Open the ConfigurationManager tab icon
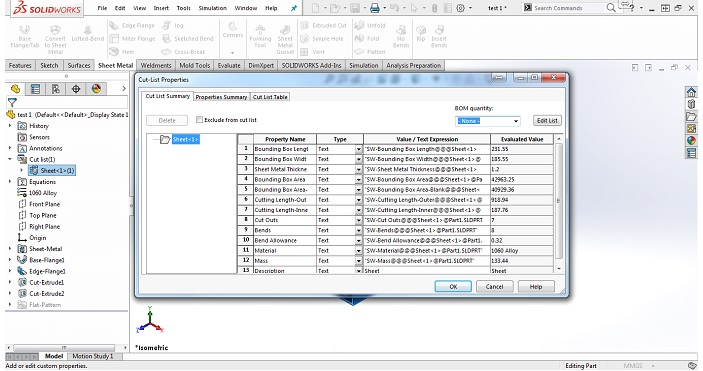Viewport: 703px width, 371px height. tap(56, 89)
